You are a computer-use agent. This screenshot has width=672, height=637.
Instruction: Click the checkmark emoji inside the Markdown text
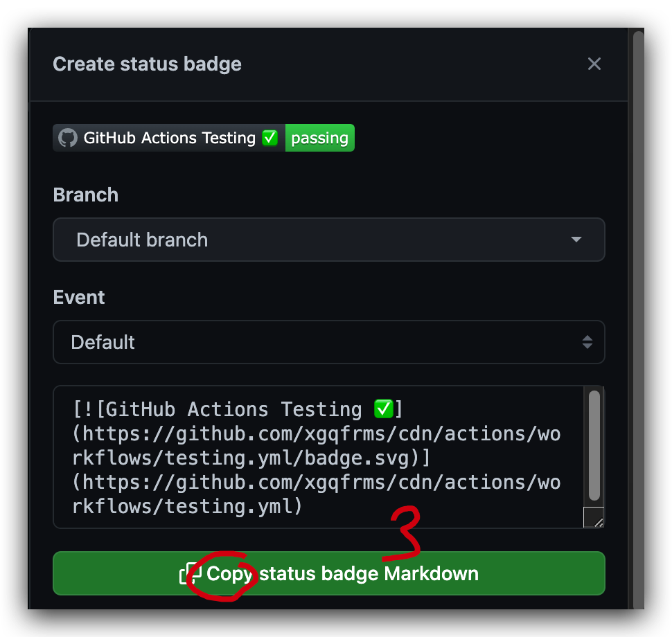tap(384, 409)
